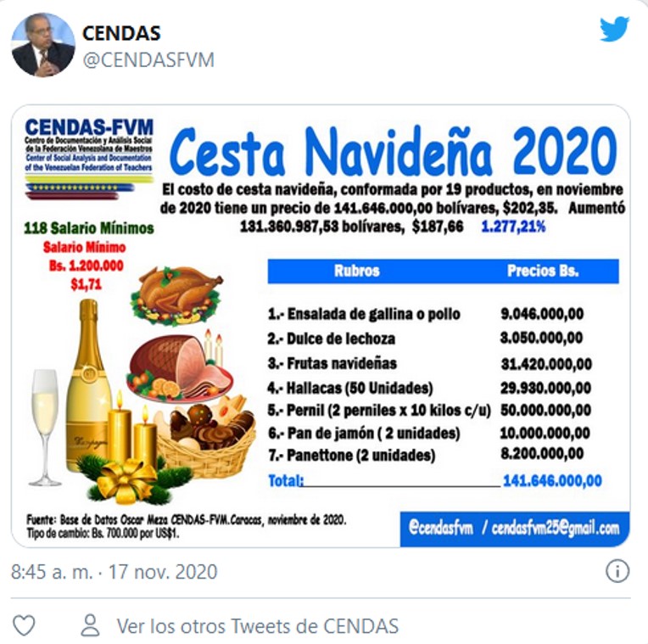
Task: Click the Twitter bird logo
Action: point(614,29)
